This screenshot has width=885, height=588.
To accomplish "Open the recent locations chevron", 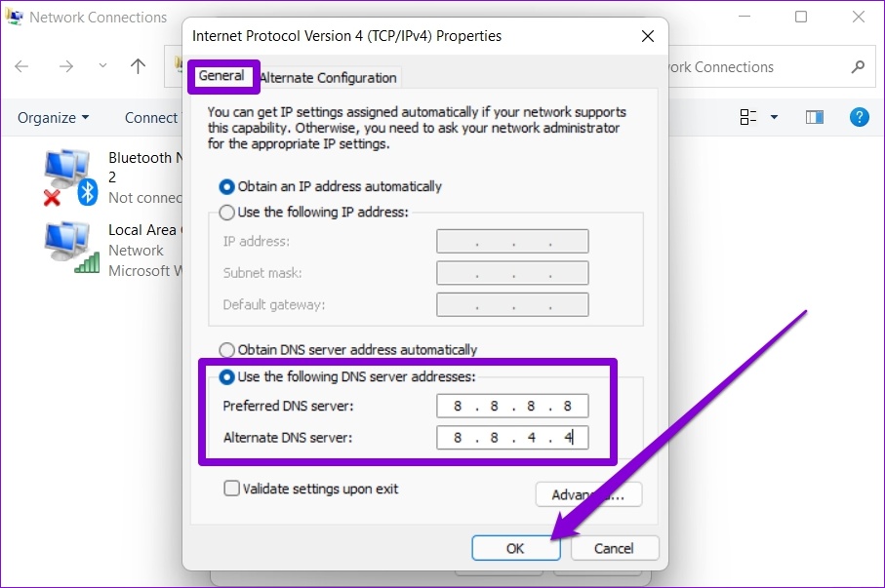I will click(102, 65).
